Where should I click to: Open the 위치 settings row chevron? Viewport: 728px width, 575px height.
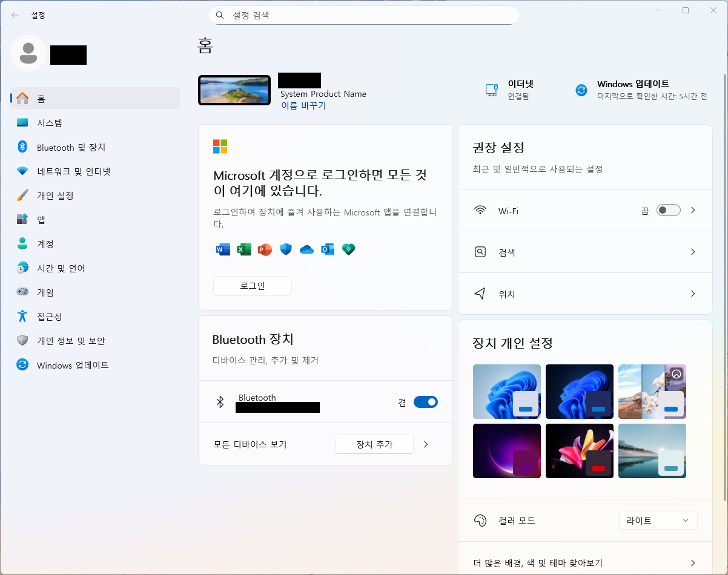tap(693, 294)
